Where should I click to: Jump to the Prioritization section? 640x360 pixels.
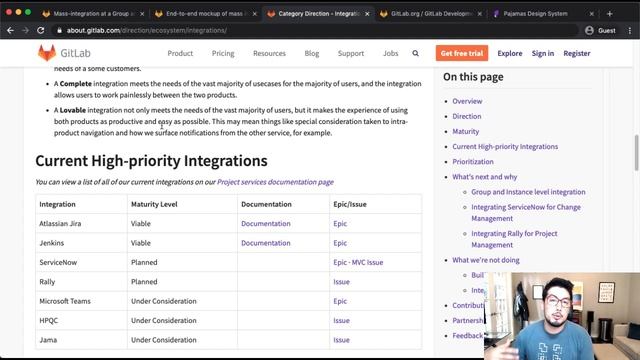click(x=473, y=162)
